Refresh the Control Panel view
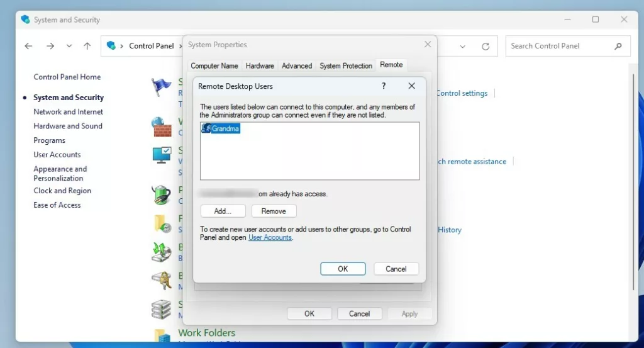The height and width of the screenshot is (348, 644). (x=486, y=47)
